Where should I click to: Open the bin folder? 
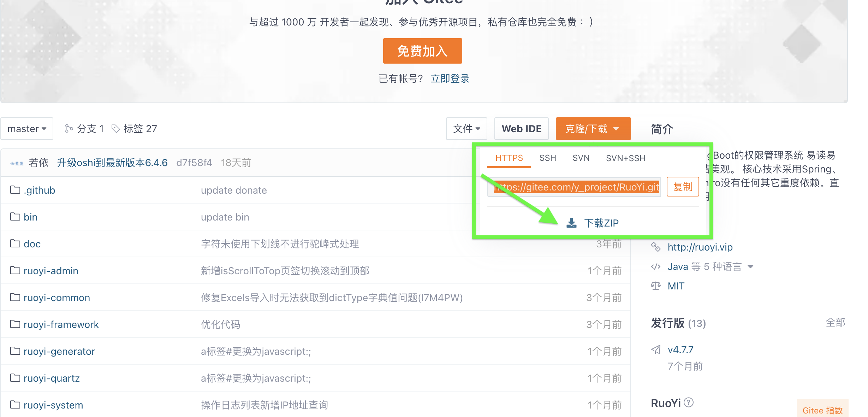point(30,217)
